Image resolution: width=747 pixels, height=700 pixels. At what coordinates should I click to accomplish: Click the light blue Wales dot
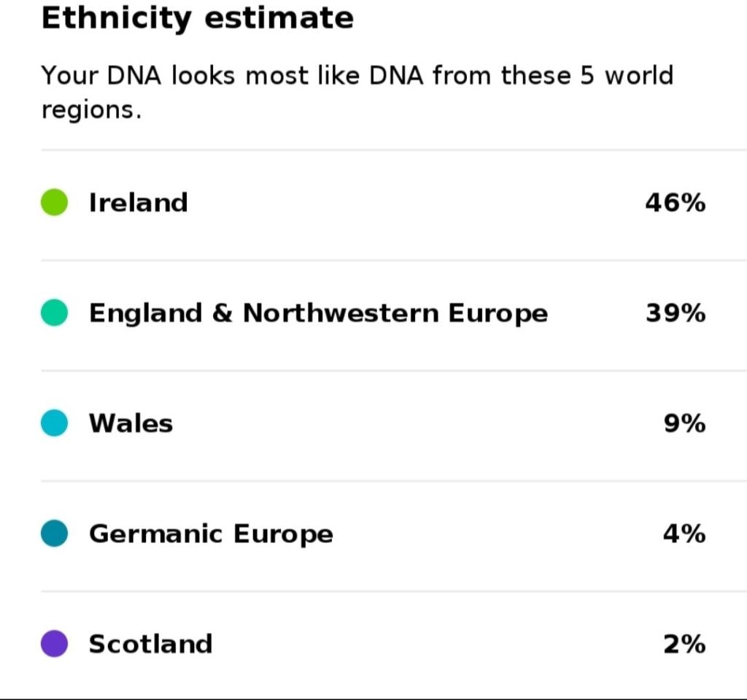[55, 423]
